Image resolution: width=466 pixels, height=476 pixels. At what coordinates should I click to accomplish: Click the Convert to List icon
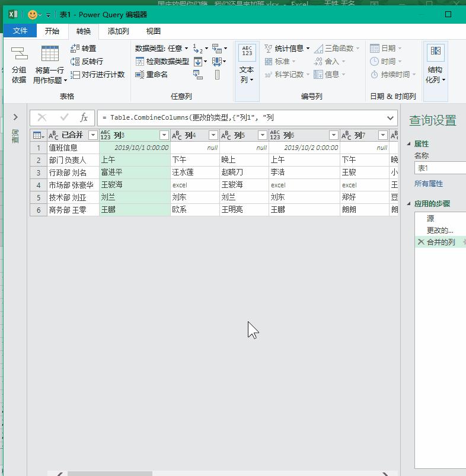coord(217,75)
